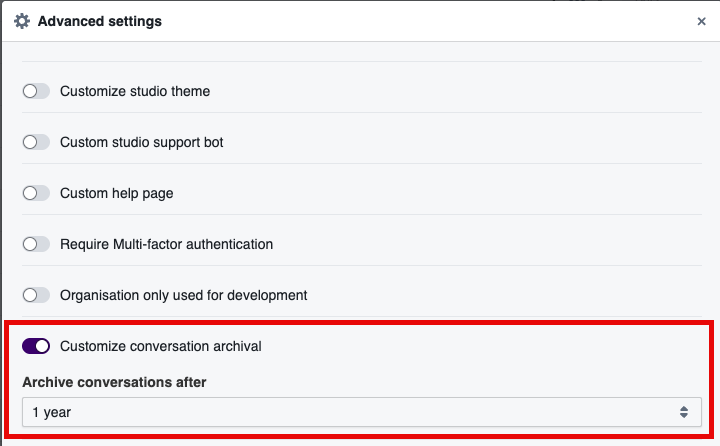Select the "1 year" value text
Viewport: 720px width, 446px height.
51,412
